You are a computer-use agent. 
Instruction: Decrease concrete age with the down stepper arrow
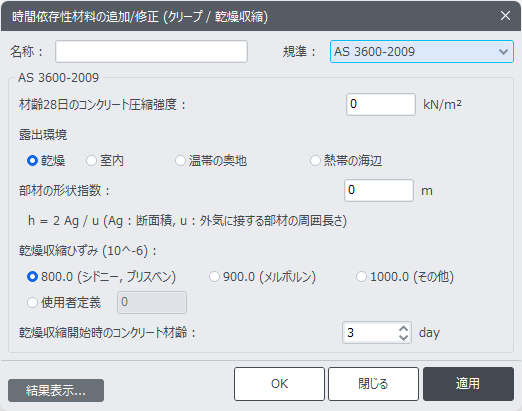(403, 337)
